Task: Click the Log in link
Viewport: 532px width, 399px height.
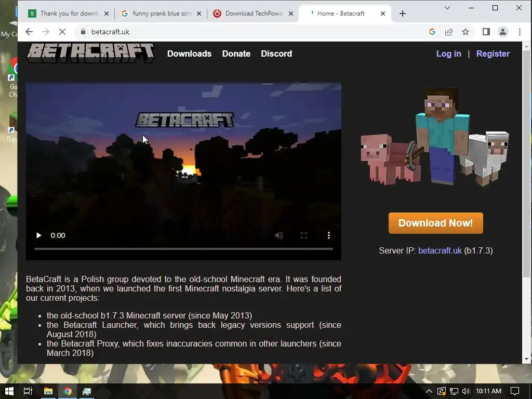Action: 448,54
